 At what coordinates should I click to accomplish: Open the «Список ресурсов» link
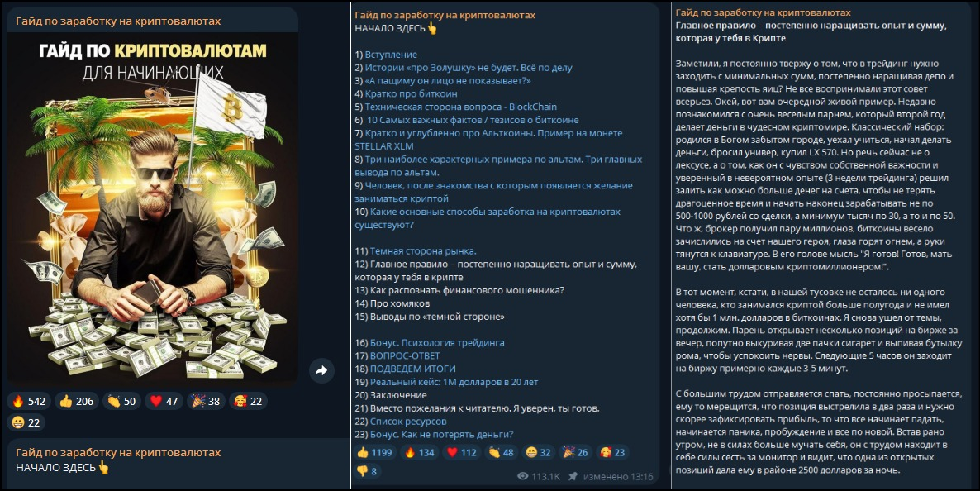[408, 422]
